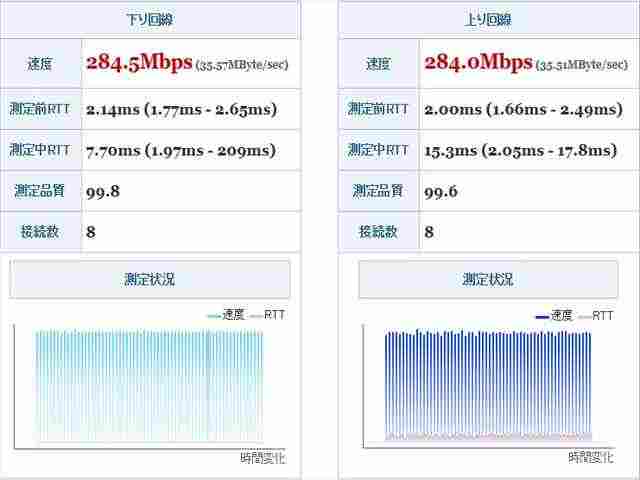Select the 7.70ms (1.97ms - 209ms) value
The image size is (640, 480).
tap(181, 151)
